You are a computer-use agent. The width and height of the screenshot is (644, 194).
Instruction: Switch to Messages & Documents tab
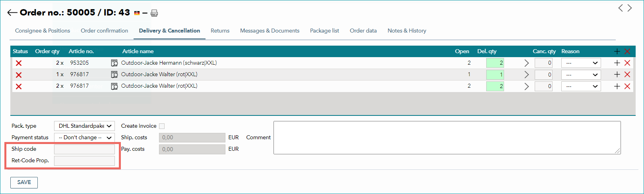click(270, 31)
